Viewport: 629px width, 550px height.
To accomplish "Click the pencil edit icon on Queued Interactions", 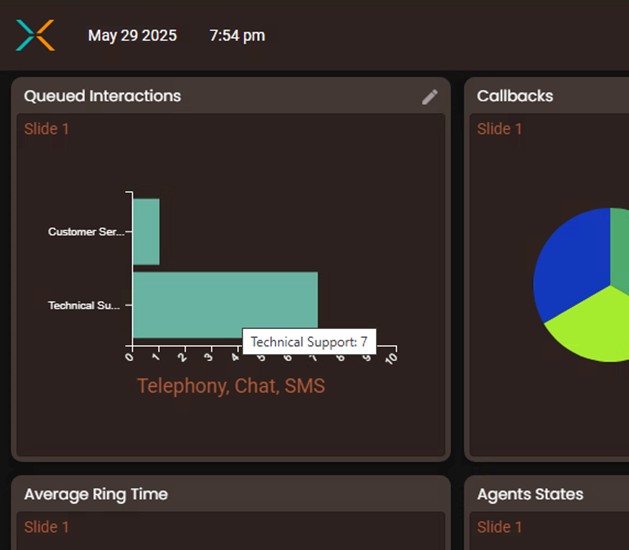I will pos(430,97).
